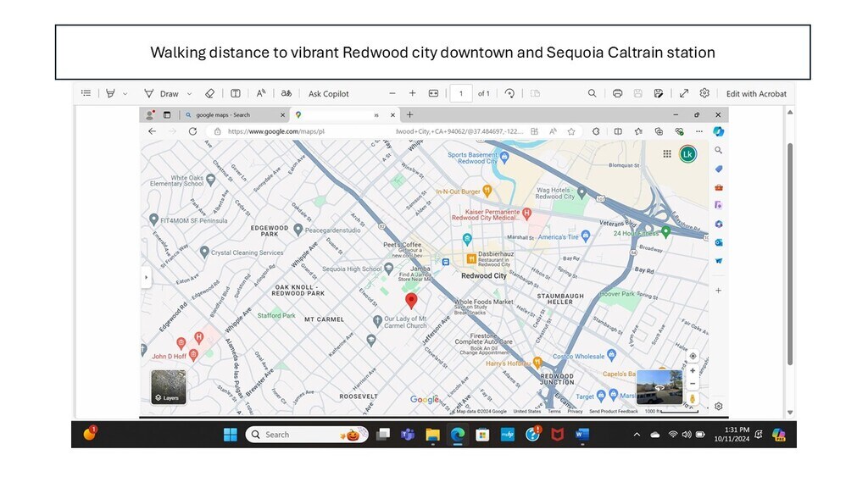Toggle the Highlight tool
Image resolution: width=868 pixels, height=488 pixels.
[110, 93]
